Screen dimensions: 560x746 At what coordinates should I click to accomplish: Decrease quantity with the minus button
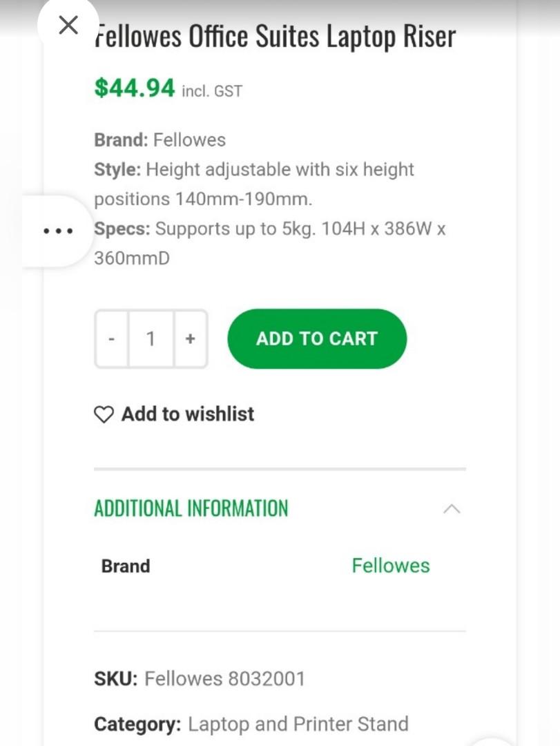(x=112, y=339)
